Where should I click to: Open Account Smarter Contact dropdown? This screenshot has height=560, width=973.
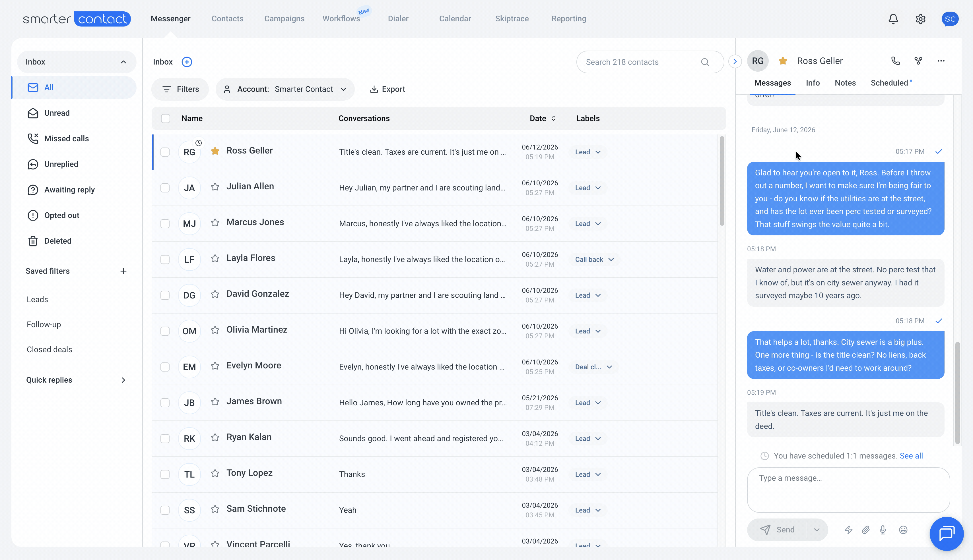[285, 89]
